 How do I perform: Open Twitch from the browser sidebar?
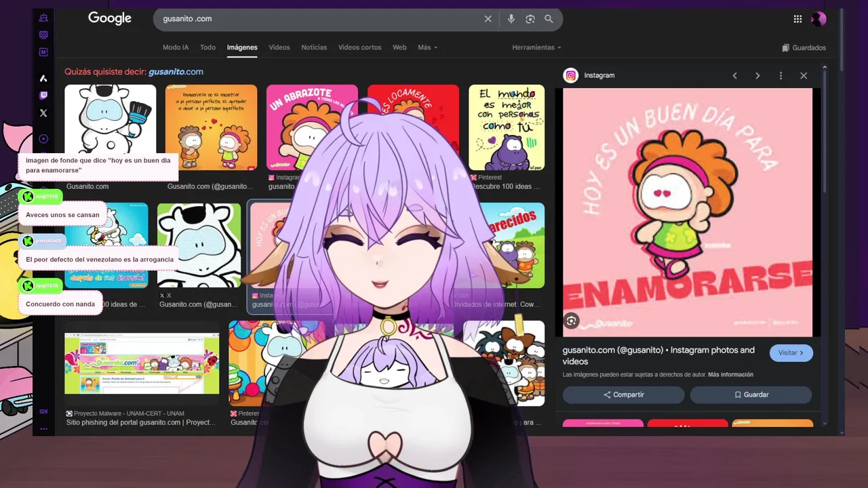pyautogui.click(x=43, y=96)
